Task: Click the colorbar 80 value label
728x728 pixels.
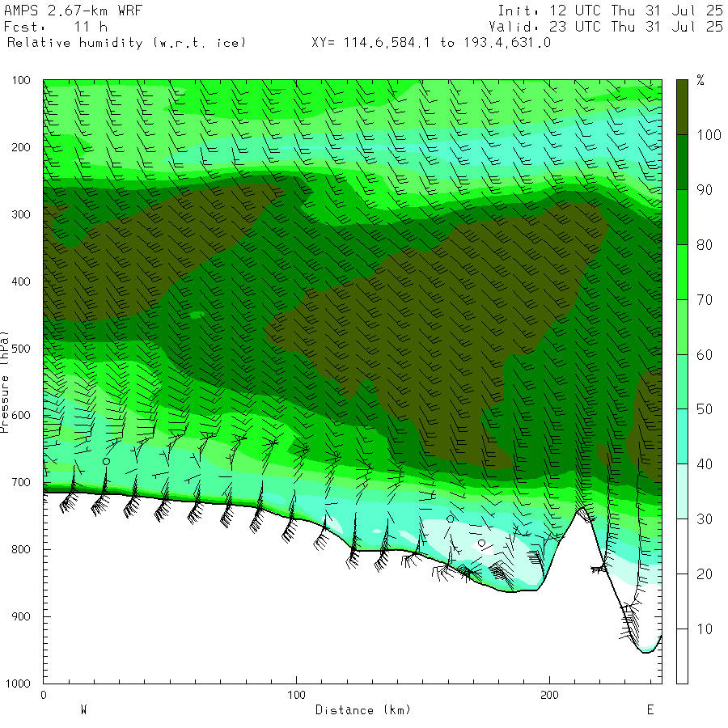Action: tap(705, 245)
